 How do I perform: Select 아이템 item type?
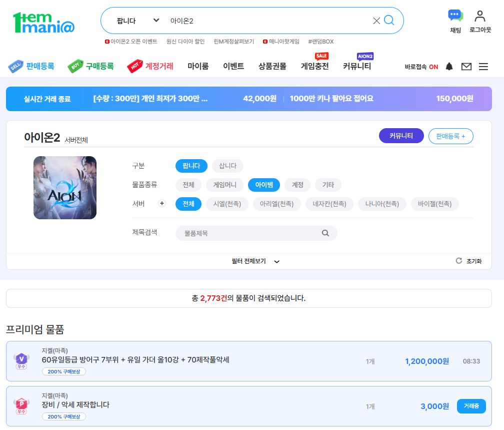pyautogui.click(x=264, y=185)
